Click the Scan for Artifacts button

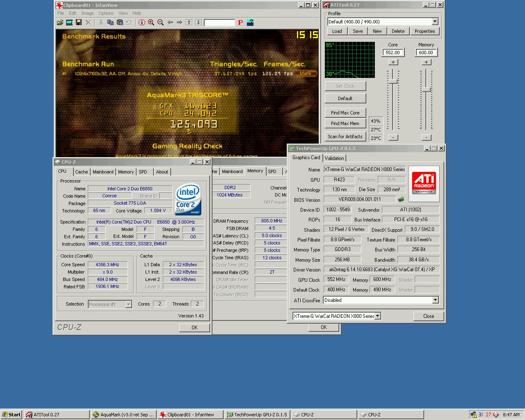(x=345, y=137)
